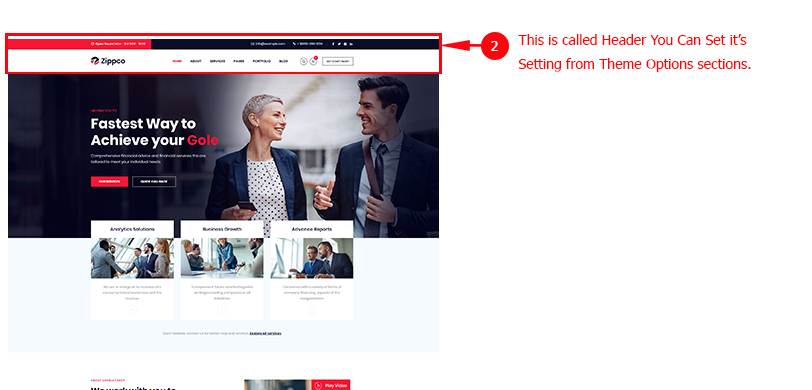Open the Analytics Solutions handshake image
The image size is (812, 390).
point(132,258)
